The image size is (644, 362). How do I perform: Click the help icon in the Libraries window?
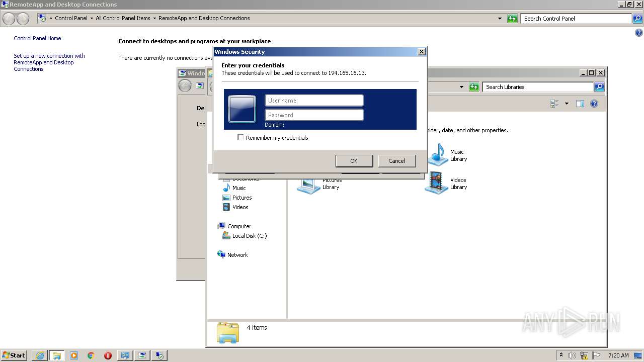(x=594, y=104)
